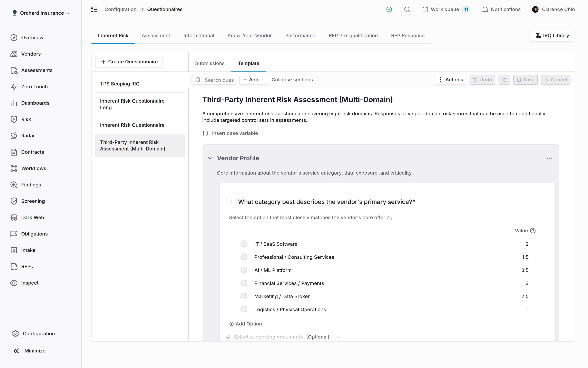Open Orchard Insurance organization dropdown

(x=41, y=13)
